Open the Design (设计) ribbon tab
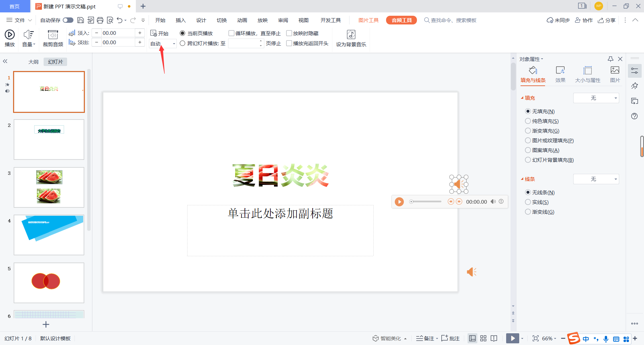This screenshot has width=644, height=345. [201, 20]
